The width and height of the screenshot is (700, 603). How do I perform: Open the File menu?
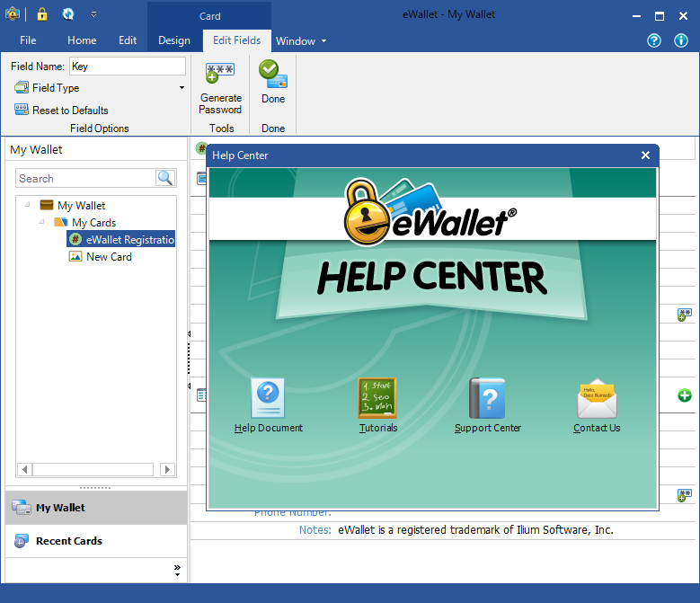click(28, 40)
